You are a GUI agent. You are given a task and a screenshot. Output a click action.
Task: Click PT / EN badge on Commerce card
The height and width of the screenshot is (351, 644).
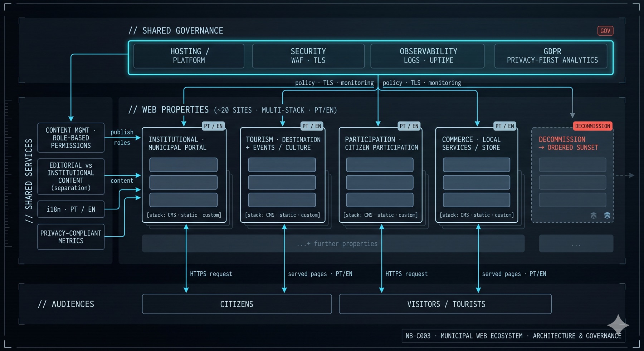505,126
